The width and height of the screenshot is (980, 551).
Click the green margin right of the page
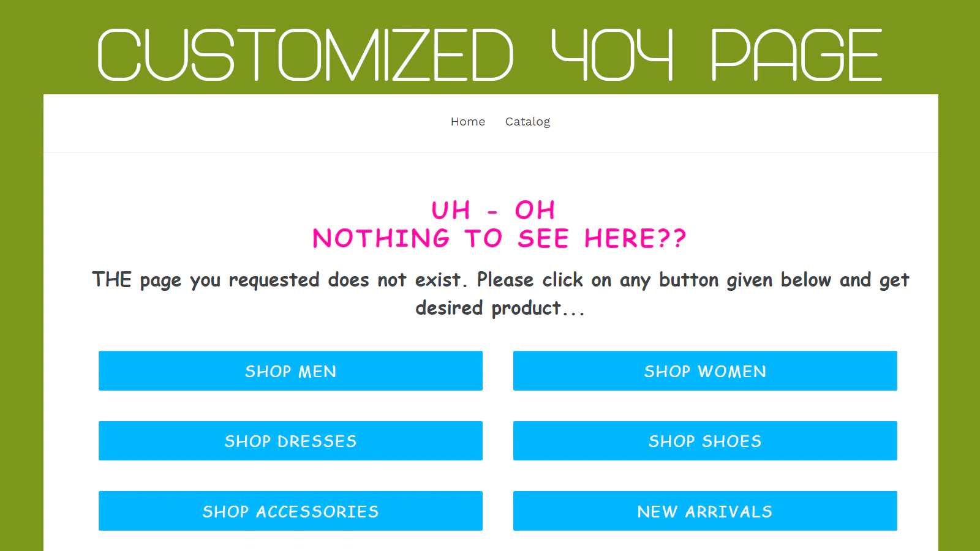tap(959, 306)
